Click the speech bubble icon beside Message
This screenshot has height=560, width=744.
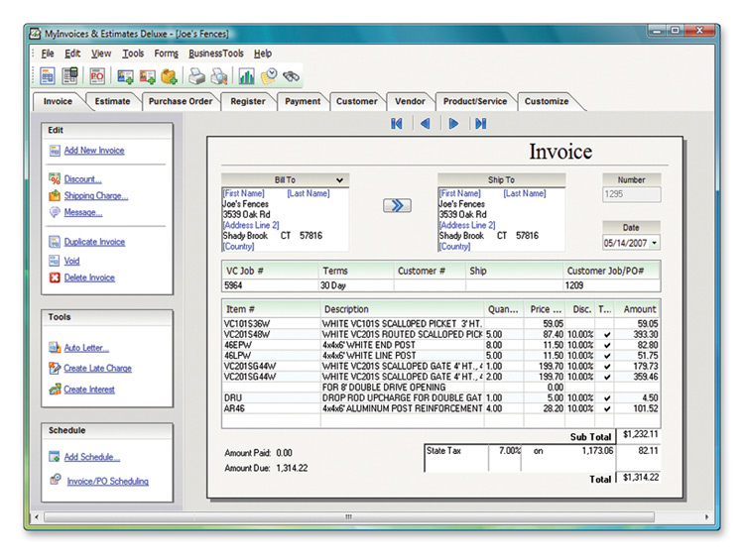click(55, 212)
